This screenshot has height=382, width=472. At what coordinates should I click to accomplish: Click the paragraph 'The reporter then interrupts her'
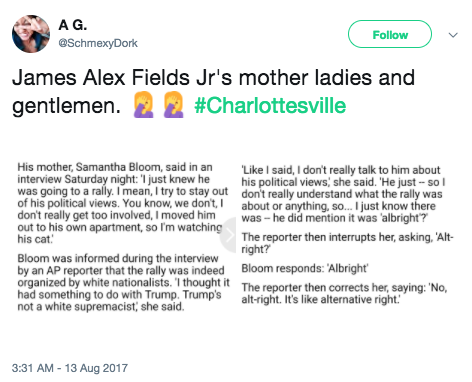point(347,243)
